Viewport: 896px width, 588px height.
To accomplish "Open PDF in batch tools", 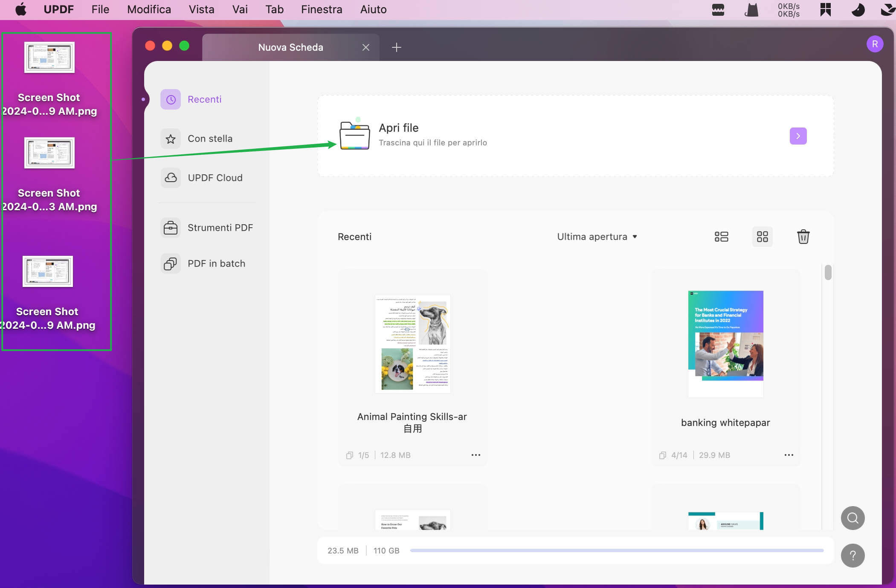I will pyautogui.click(x=203, y=264).
